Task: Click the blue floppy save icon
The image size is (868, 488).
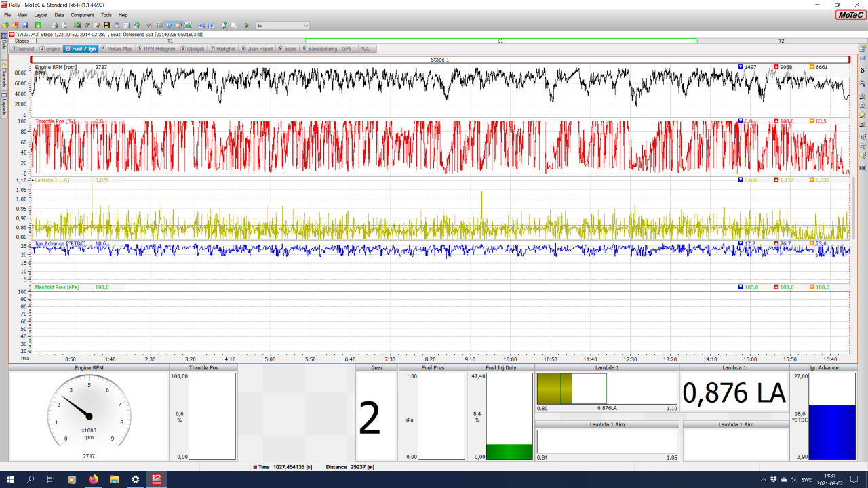Action: point(25,26)
